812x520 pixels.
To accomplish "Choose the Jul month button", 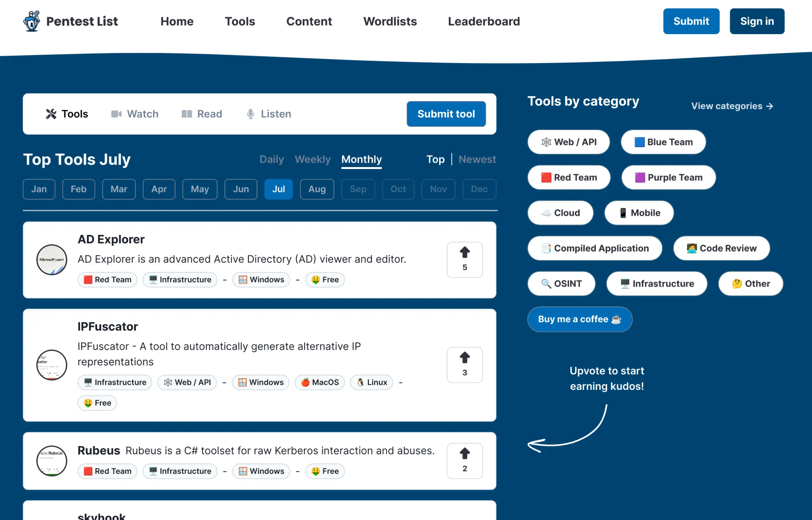I will pos(278,189).
